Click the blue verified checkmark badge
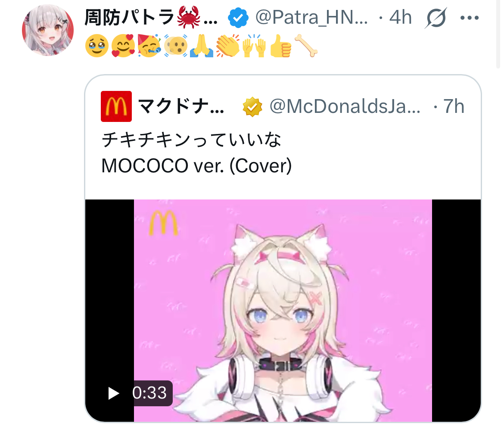Image resolution: width=504 pixels, height=433 pixels. (x=238, y=18)
